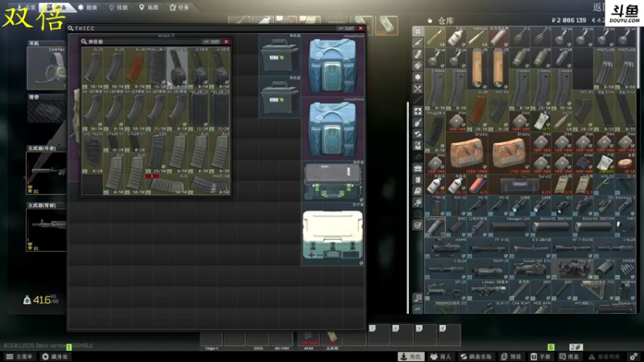This screenshot has height=362, width=644.
Task: Select the all-items grid filter in stash sidebar
Action: coord(418,31)
